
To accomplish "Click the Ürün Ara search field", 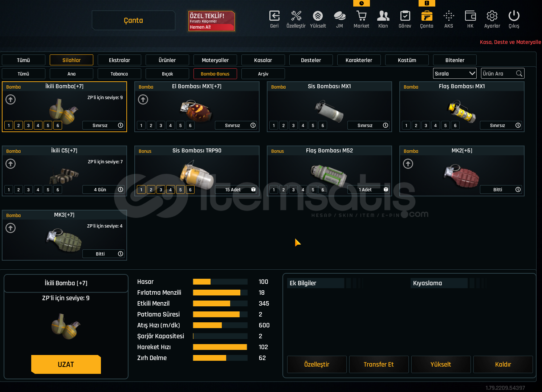I will click(498, 74).
